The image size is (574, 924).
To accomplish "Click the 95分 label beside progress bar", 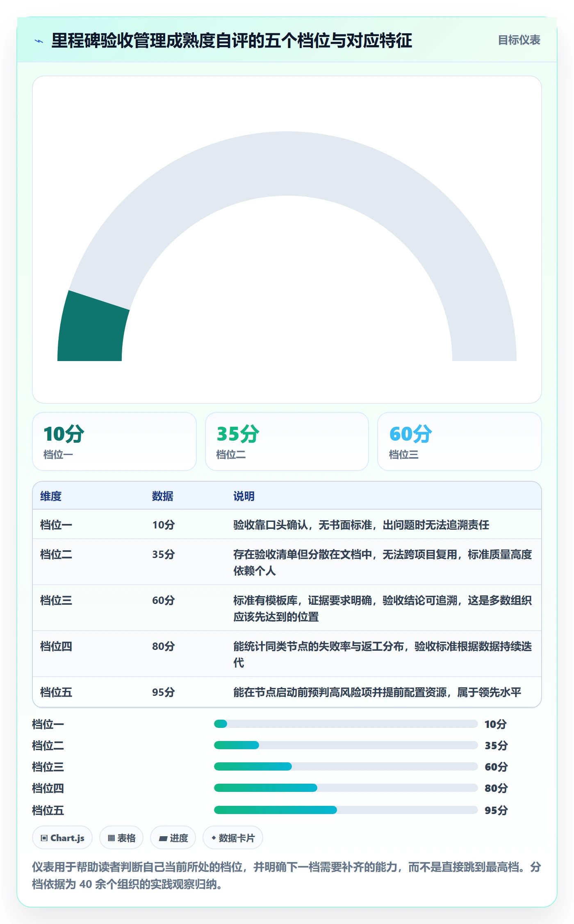I will pos(496,810).
